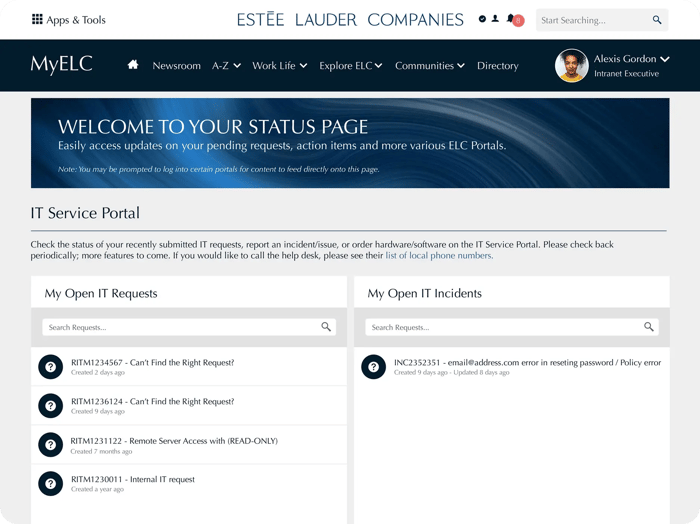
Task: Open the Apps & Tools grid icon
Action: [37, 19]
